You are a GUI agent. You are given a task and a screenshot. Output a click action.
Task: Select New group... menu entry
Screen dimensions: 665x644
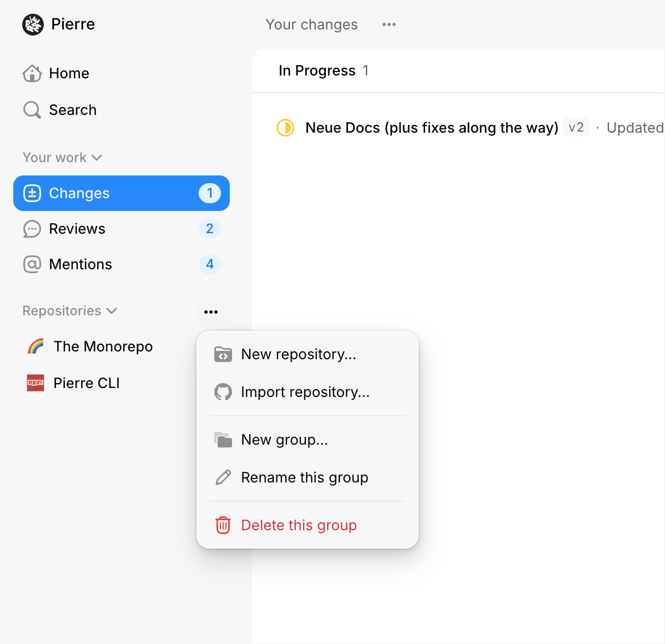(x=284, y=440)
